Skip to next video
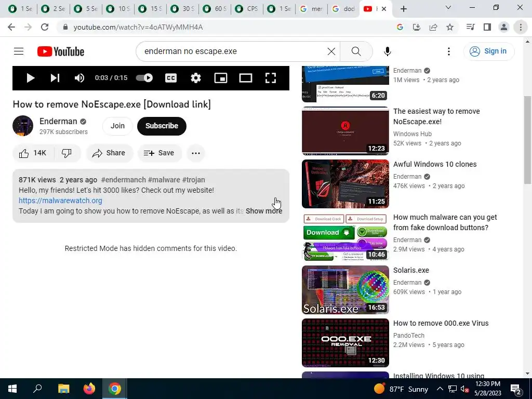The width and height of the screenshot is (532, 399). point(55,78)
